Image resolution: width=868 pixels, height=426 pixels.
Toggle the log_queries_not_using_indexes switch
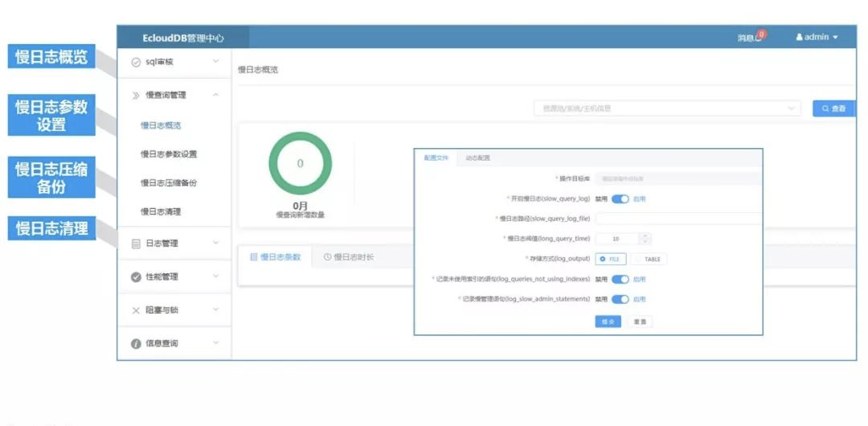(620, 279)
